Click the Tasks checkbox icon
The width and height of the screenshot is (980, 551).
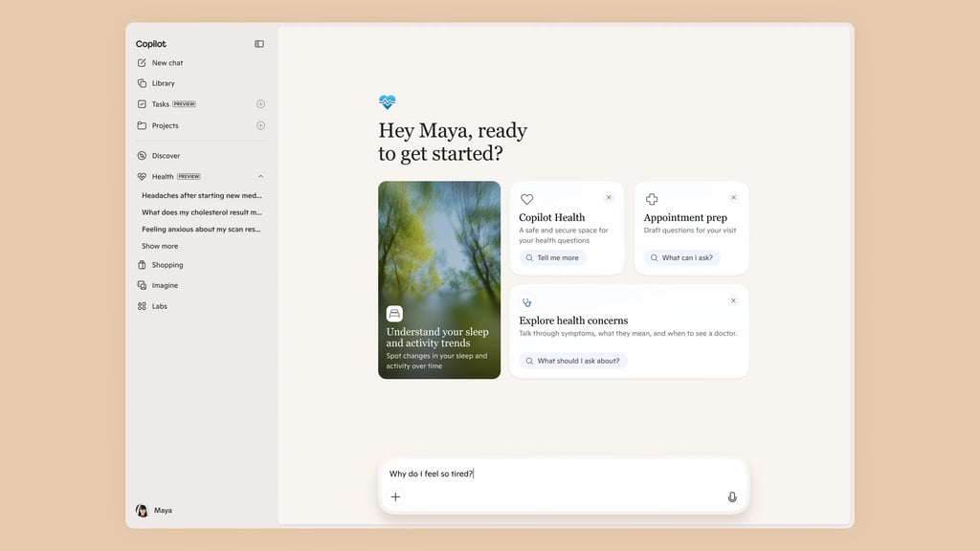(x=142, y=103)
